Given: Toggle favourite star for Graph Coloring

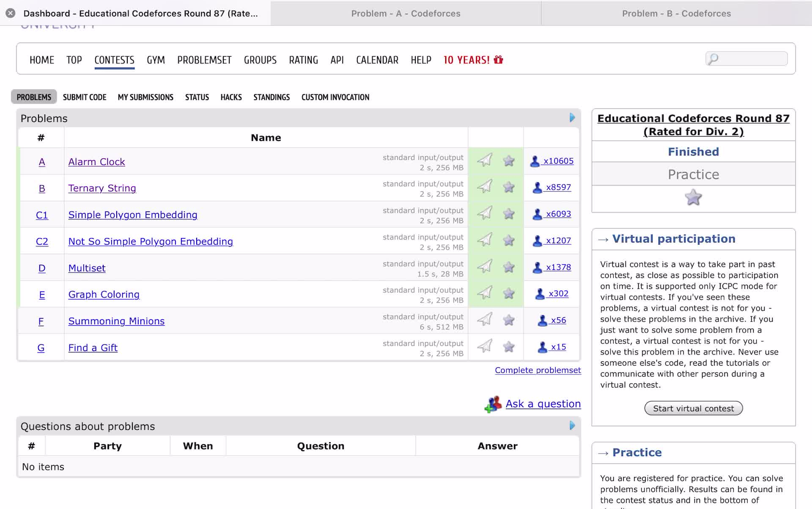Looking at the screenshot, I should [x=509, y=293].
